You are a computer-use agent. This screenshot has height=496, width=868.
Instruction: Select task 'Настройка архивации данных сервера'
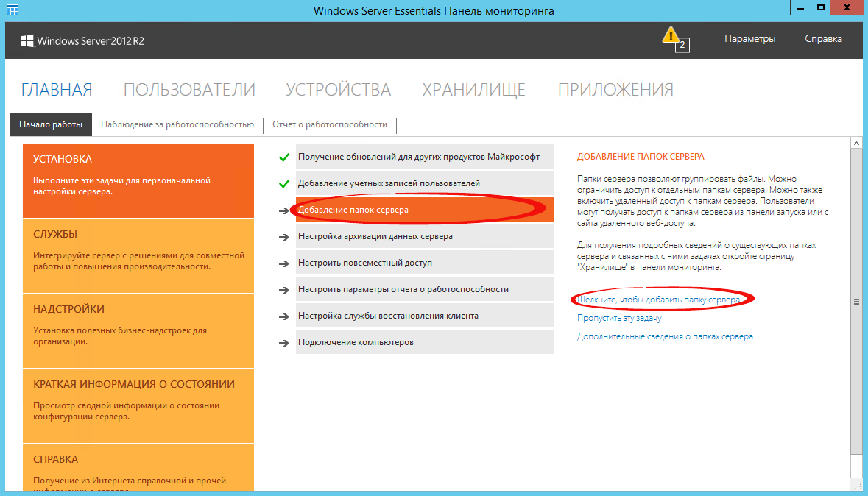(425, 236)
